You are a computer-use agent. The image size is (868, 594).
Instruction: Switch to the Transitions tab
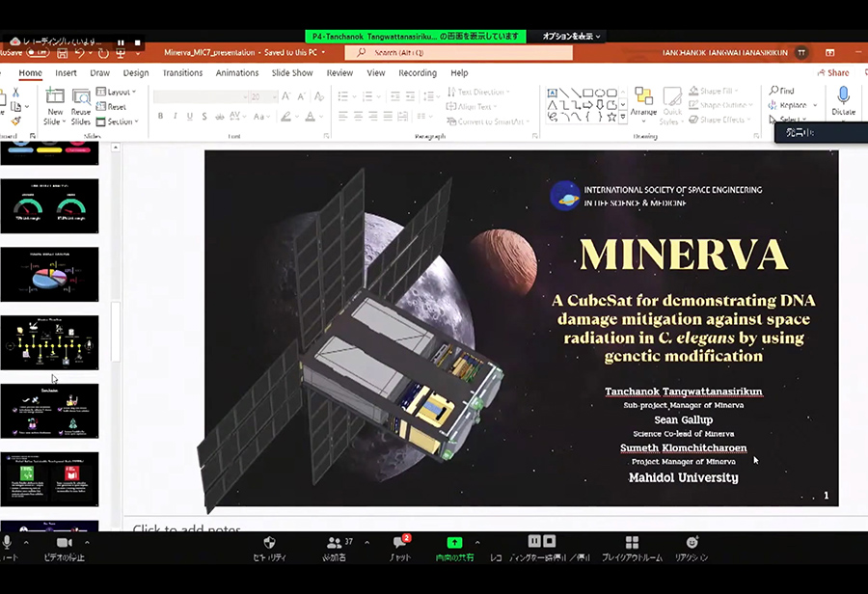point(182,73)
